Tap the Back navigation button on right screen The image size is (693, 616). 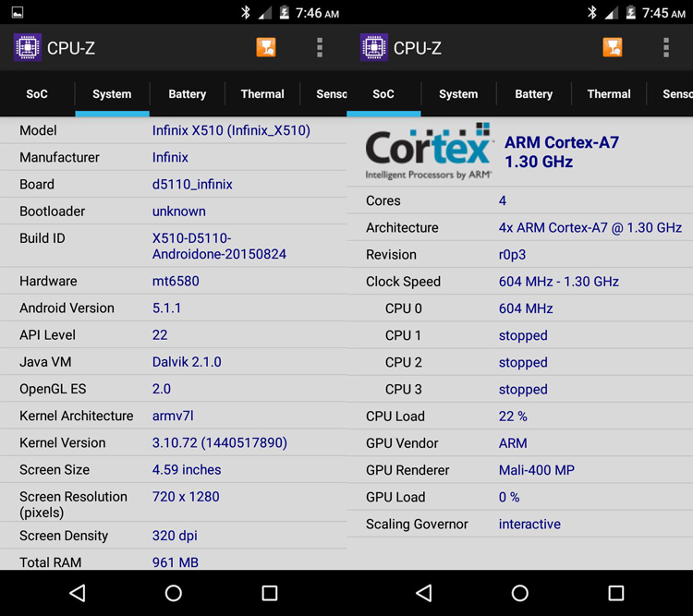[x=424, y=593]
